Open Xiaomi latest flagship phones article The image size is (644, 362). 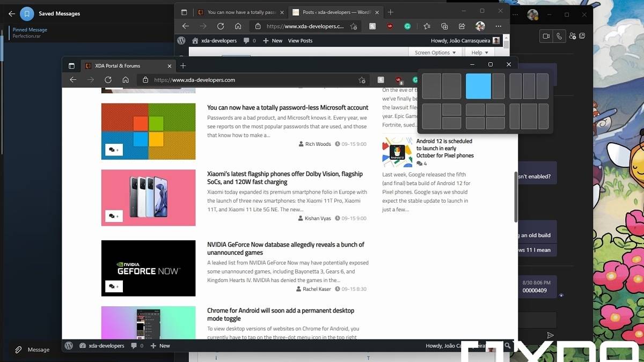click(285, 178)
